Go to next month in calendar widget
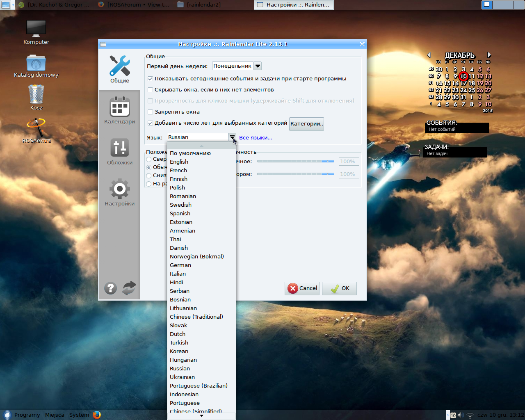Image resolution: width=525 pixels, height=420 pixels. point(489,55)
